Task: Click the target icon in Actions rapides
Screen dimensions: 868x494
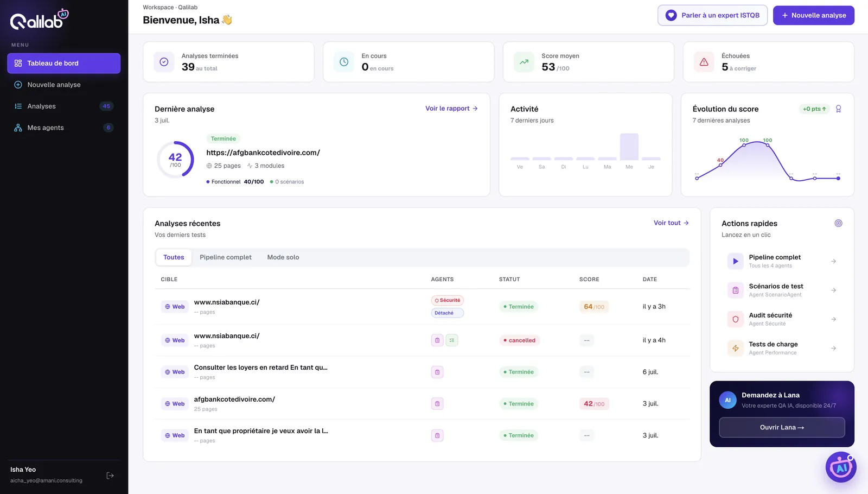Action: click(x=838, y=223)
